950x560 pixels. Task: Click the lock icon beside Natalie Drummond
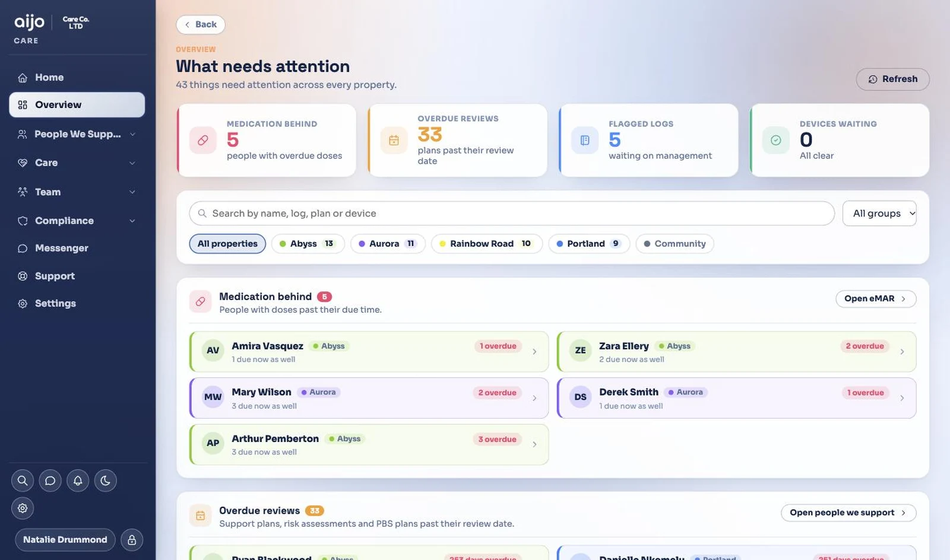pyautogui.click(x=132, y=540)
